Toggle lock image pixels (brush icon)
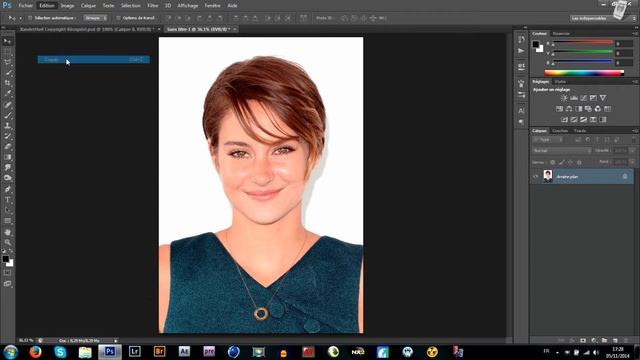 pos(562,162)
